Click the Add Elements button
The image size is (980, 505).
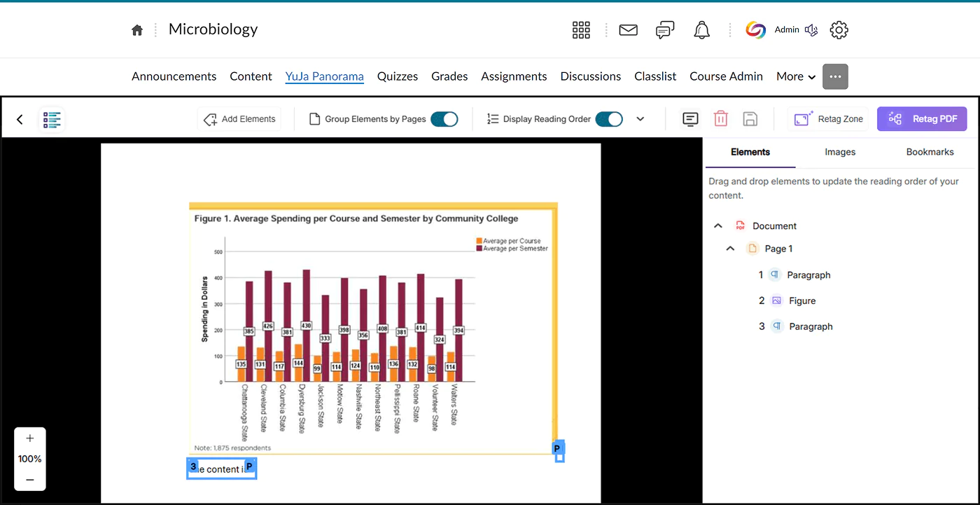tap(239, 119)
